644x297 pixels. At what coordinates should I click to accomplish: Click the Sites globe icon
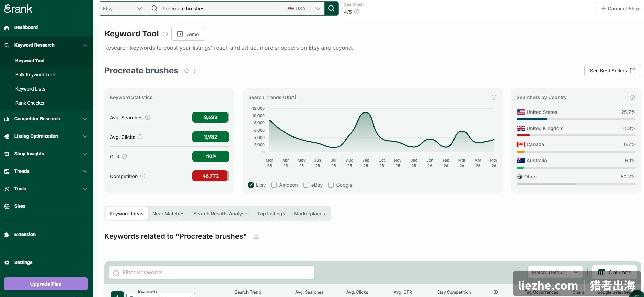coord(7,206)
